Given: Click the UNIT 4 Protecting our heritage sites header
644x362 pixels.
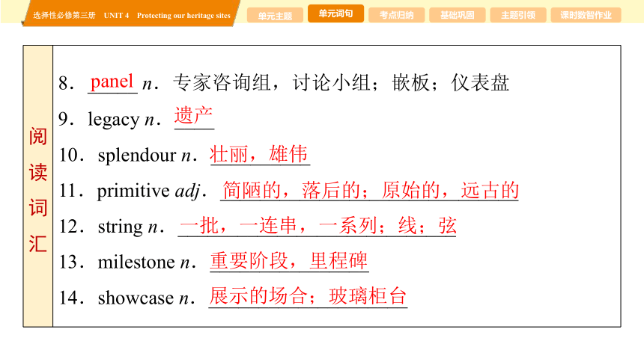Looking at the screenshot, I should point(167,16).
